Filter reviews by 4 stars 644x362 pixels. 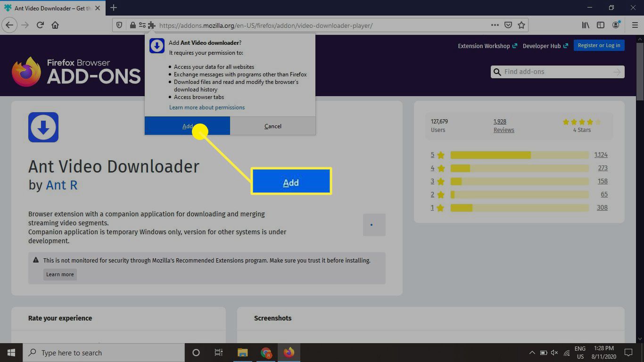coord(438,168)
